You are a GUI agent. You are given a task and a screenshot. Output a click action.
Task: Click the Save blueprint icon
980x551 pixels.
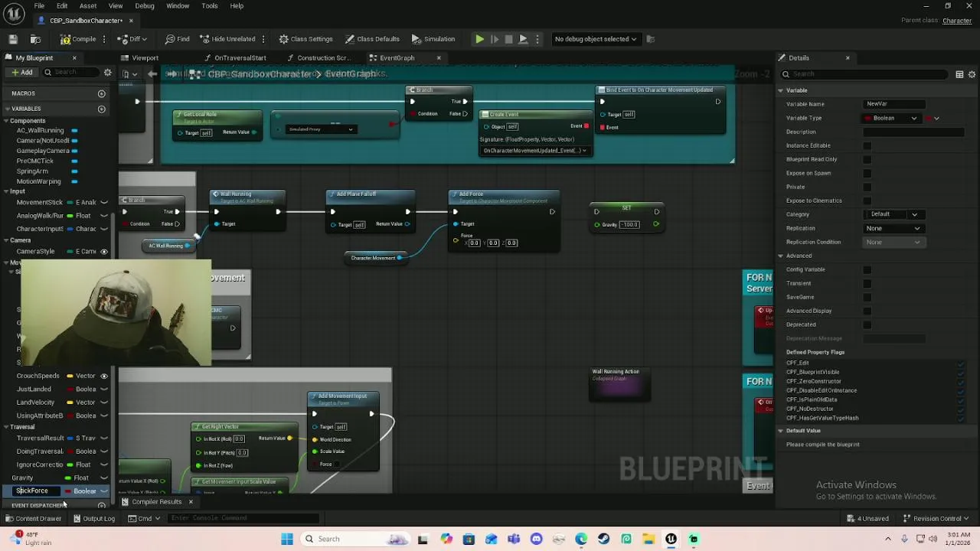13,39
